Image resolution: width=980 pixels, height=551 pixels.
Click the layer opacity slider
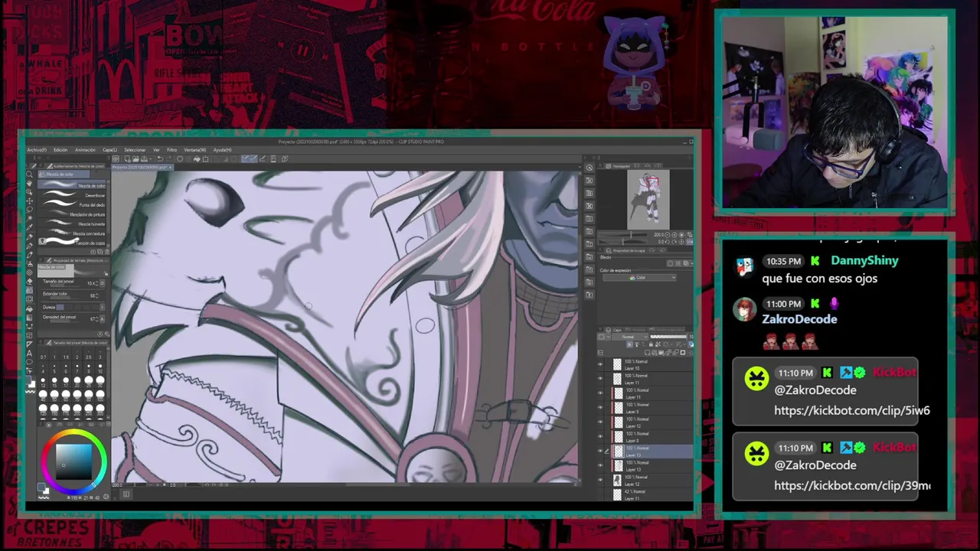(668, 337)
